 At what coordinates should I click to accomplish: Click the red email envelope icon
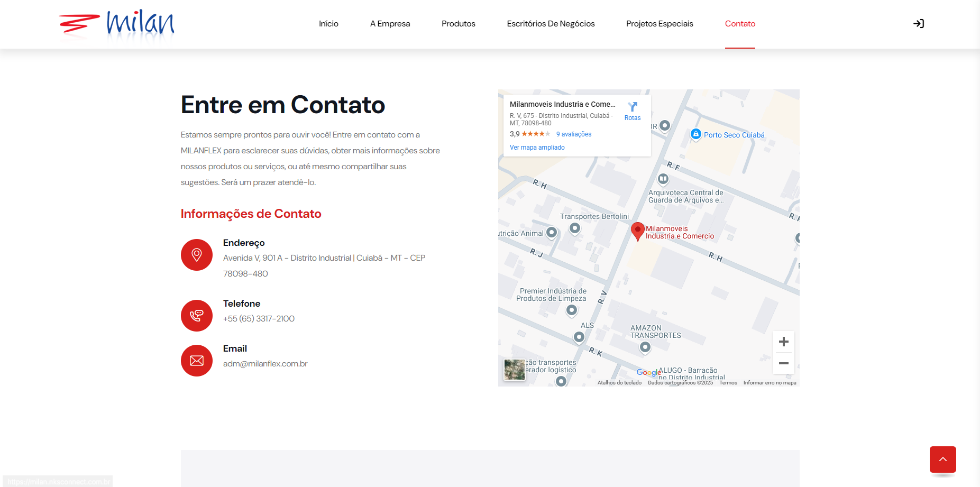pyautogui.click(x=197, y=361)
